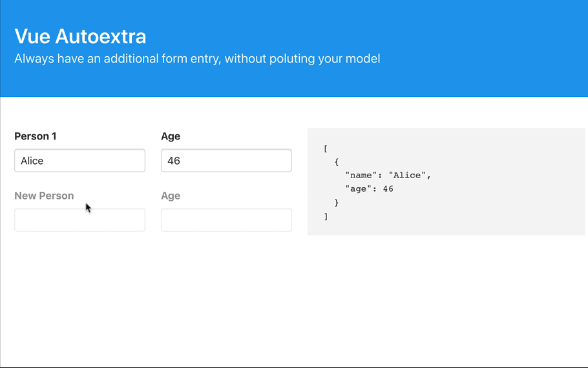588x368 pixels.
Task: Click the Alice name input field
Action: [79, 161]
